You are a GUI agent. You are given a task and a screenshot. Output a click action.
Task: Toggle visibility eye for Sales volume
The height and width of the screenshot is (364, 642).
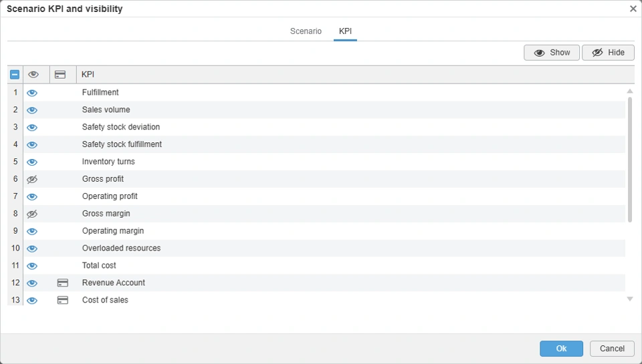(32, 110)
